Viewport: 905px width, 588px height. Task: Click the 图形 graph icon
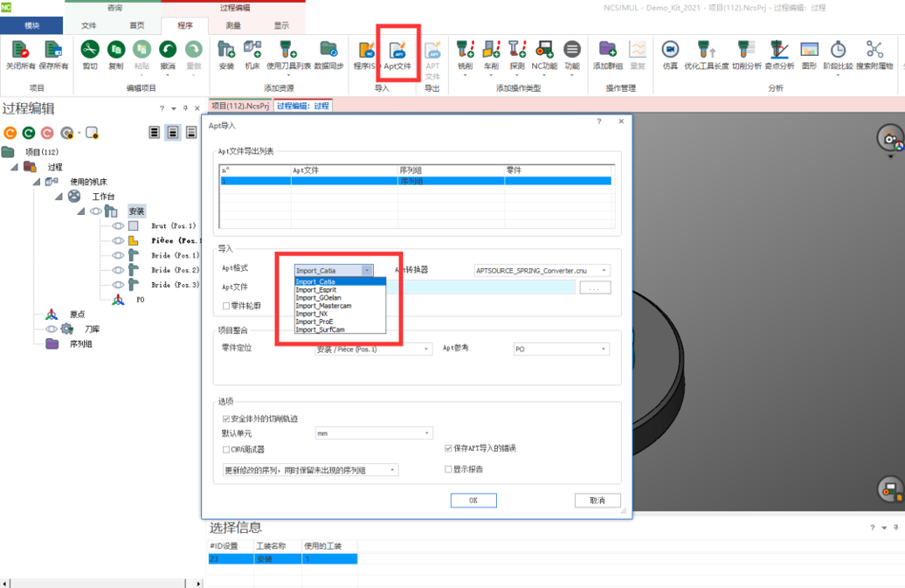(809, 50)
